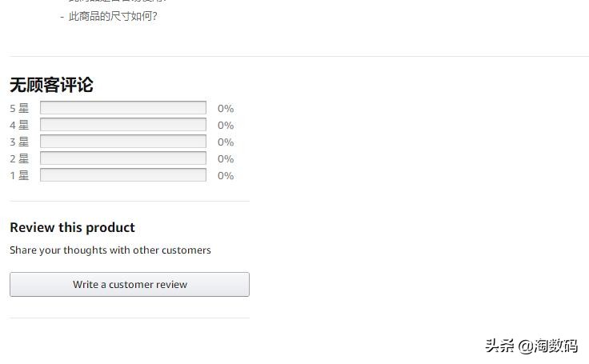
Task: Click the "无顾客评论" heading
Action: point(51,85)
